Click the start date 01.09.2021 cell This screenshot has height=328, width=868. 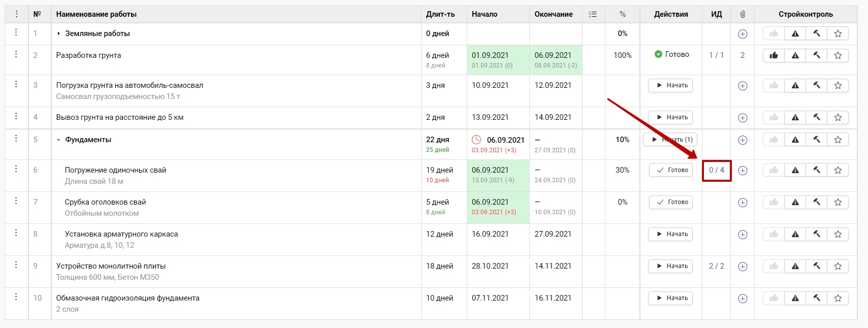(490, 55)
